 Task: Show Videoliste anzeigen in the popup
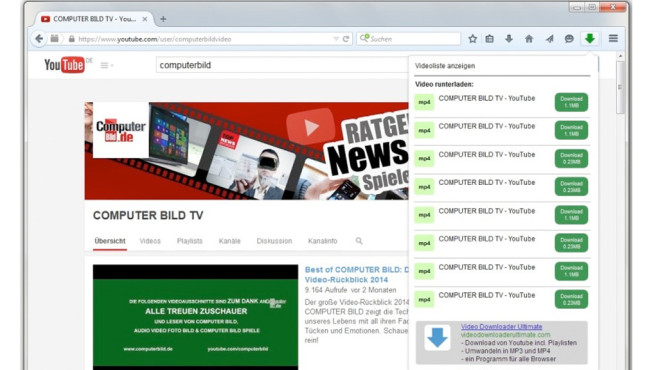(445, 66)
